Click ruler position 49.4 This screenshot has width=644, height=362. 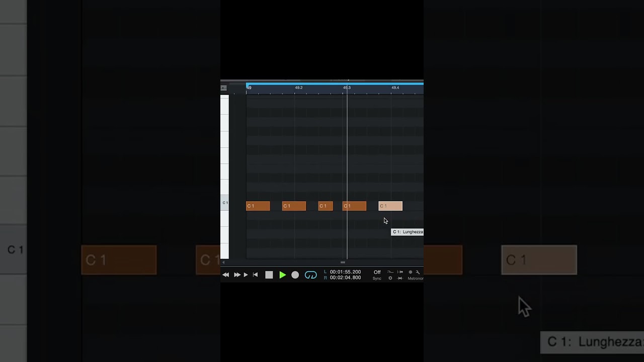coord(395,87)
